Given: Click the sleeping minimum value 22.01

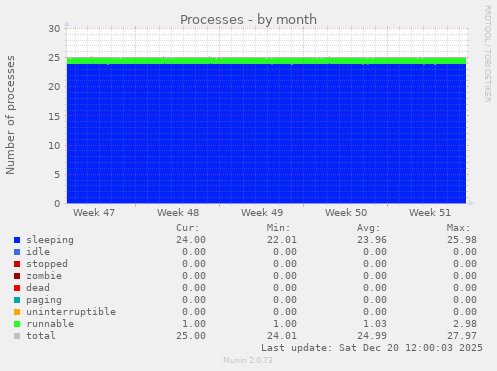Looking at the screenshot, I should [282, 240].
